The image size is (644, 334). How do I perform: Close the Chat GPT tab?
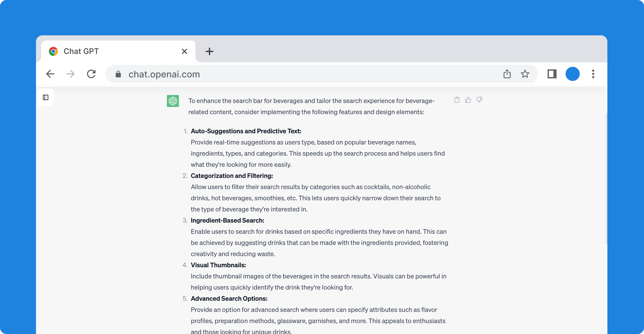coord(184,51)
